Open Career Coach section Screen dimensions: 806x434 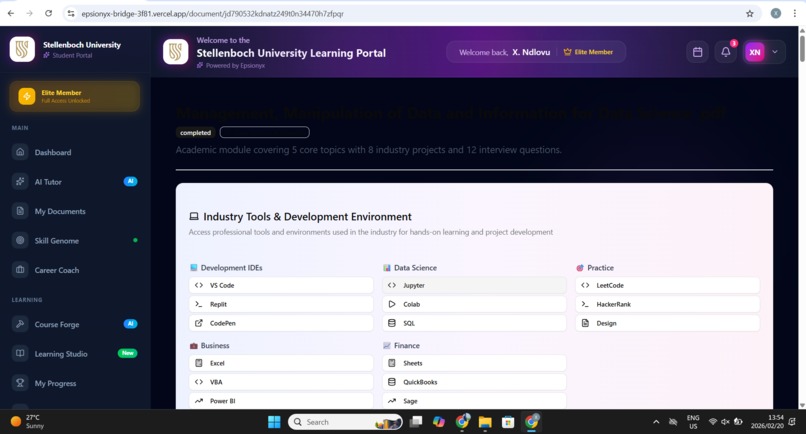pos(75,270)
